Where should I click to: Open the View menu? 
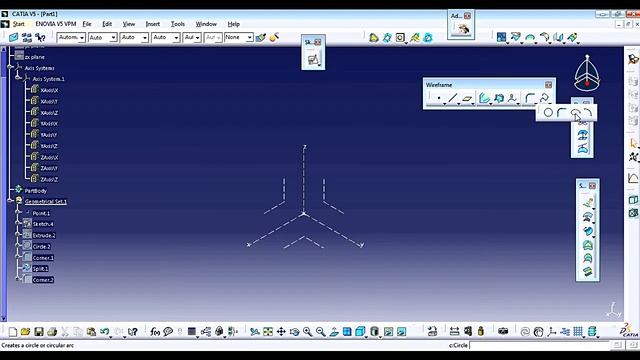point(129,24)
